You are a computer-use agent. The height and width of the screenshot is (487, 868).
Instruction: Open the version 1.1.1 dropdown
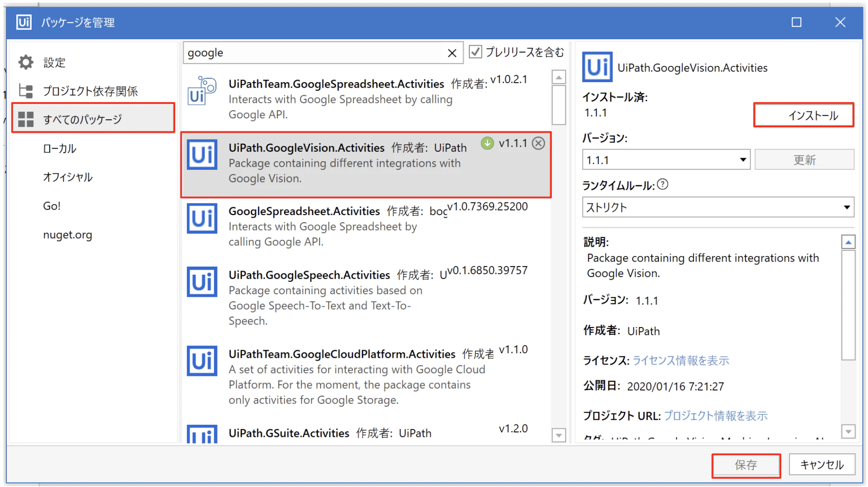pyautogui.click(x=666, y=160)
